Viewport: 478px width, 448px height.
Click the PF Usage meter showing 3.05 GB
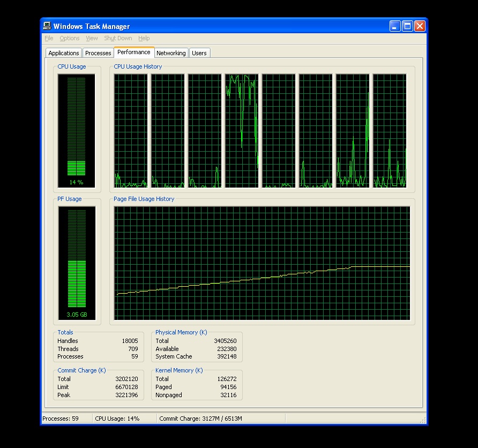77,263
